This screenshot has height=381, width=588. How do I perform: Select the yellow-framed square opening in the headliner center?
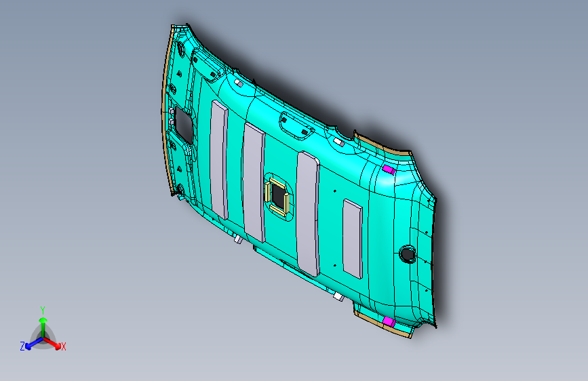click(278, 197)
